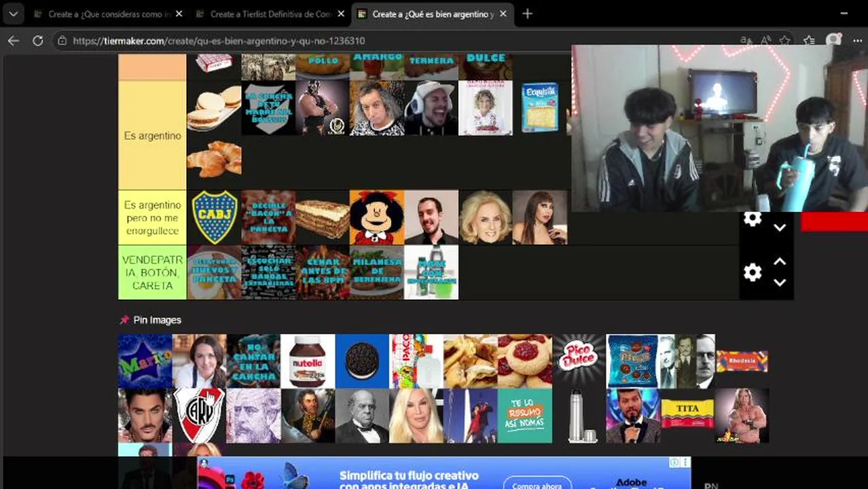Close the active '¿Qué es bien argentino' tab
The image size is (868, 489).
[503, 14]
